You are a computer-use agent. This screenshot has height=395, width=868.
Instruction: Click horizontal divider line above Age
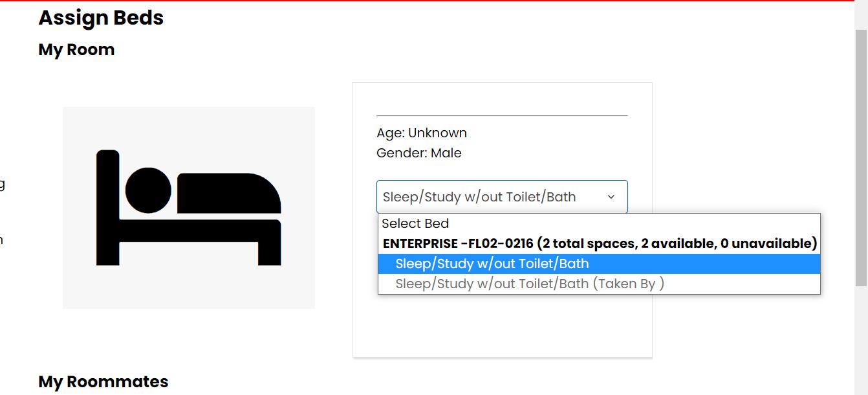[502, 115]
